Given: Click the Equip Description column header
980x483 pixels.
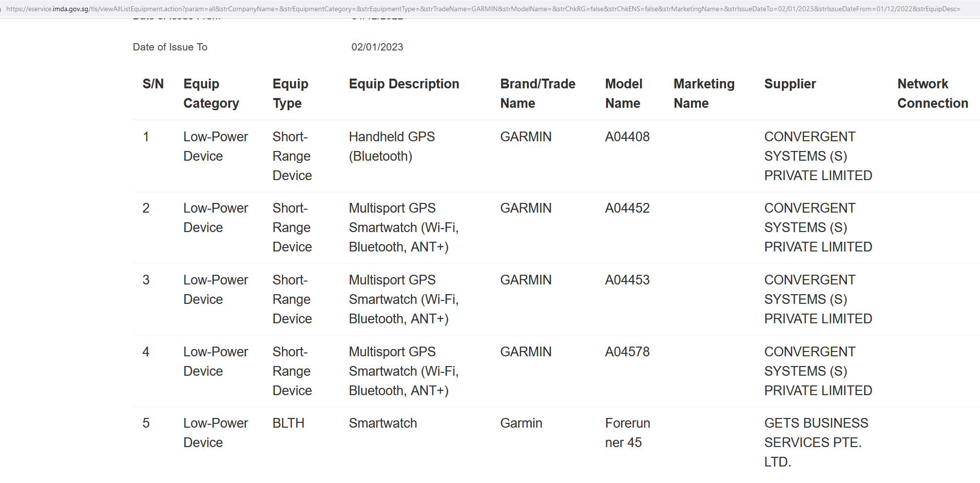Looking at the screenshot, I should [x=404, y=84].
